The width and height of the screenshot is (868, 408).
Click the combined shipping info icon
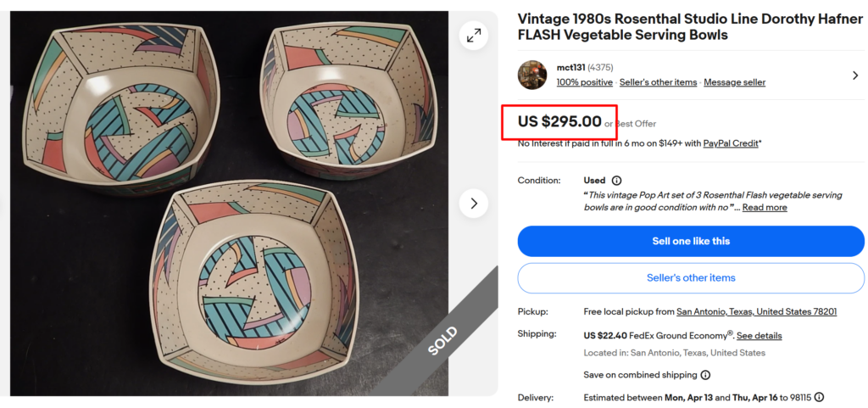705,375
